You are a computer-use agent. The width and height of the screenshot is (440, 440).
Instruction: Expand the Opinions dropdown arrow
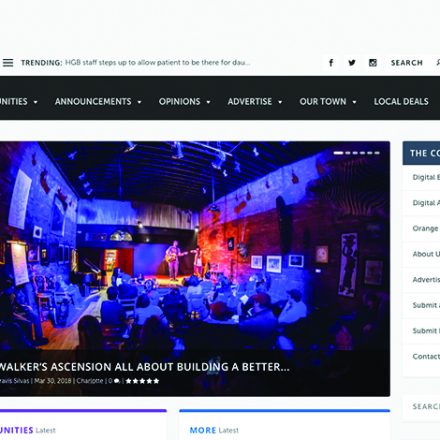pos(208,102)
